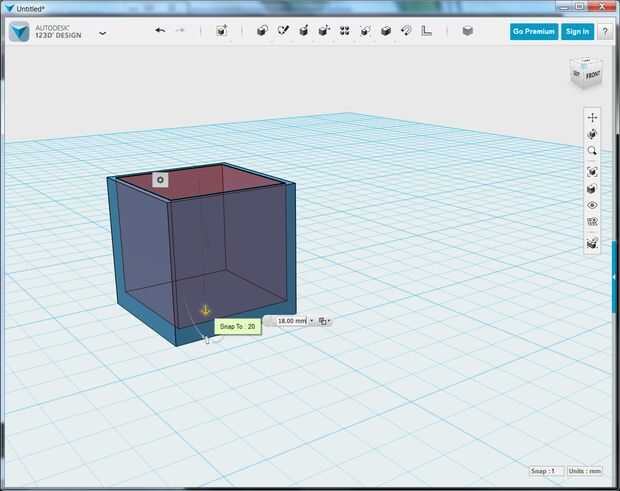This screenshot has height=491, width=620.
Task: Open the Units : mm setting
Action: pos(585,471)
